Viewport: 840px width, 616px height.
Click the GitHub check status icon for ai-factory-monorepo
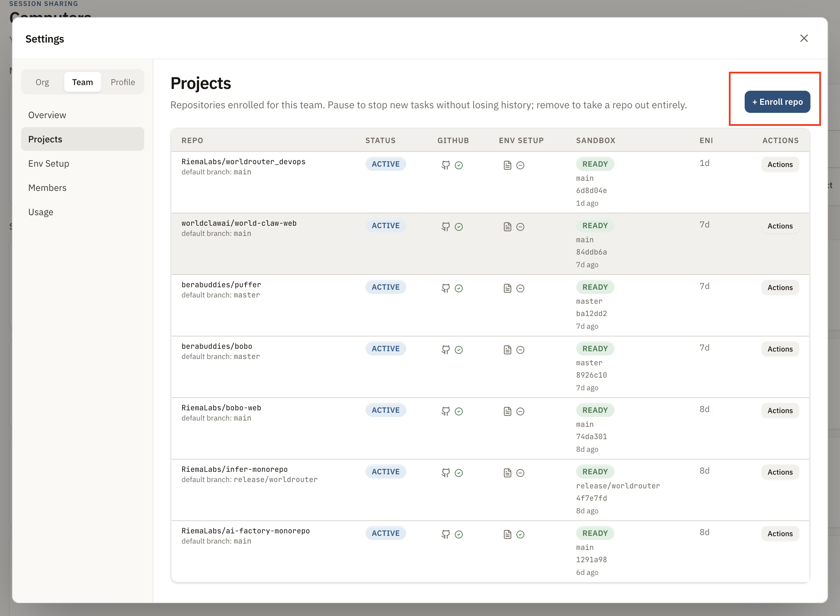(459, 534)
